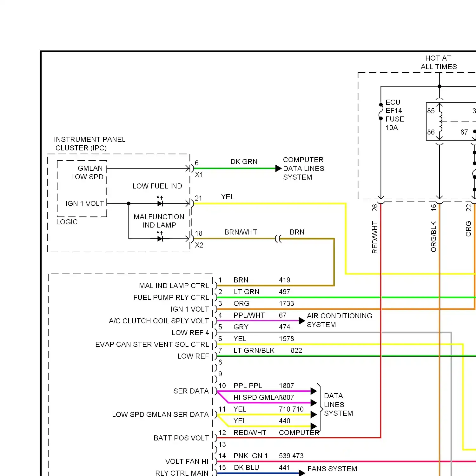Select the FUEL PUMP RLY CTRL label
The width and height of the screenshot is (476, 476).
click(x=171, y=297)
